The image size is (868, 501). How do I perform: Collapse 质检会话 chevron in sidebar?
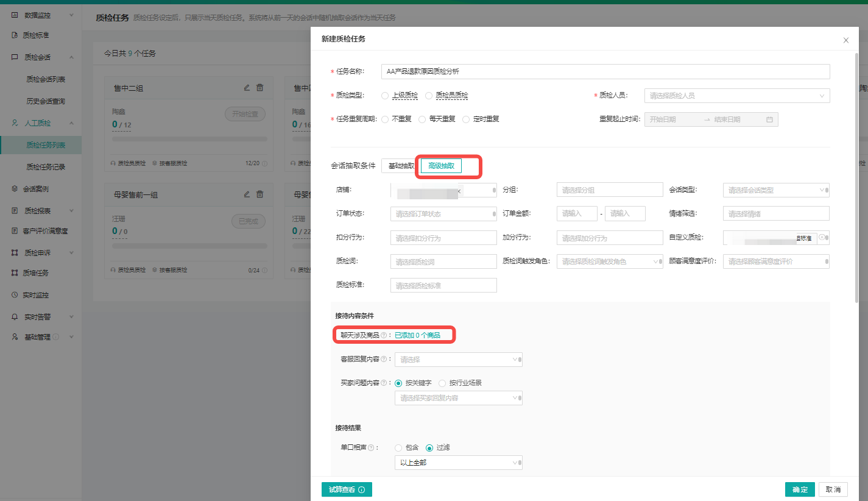[71, 57]
